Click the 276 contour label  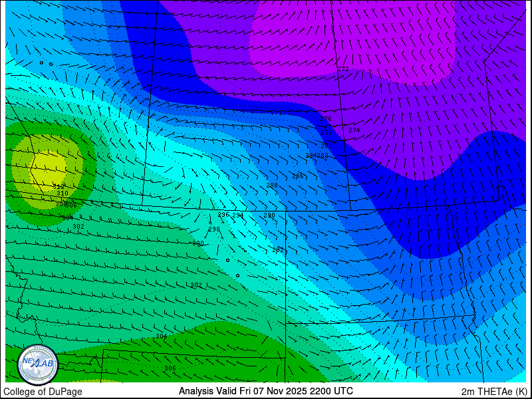tap(326, 119)
